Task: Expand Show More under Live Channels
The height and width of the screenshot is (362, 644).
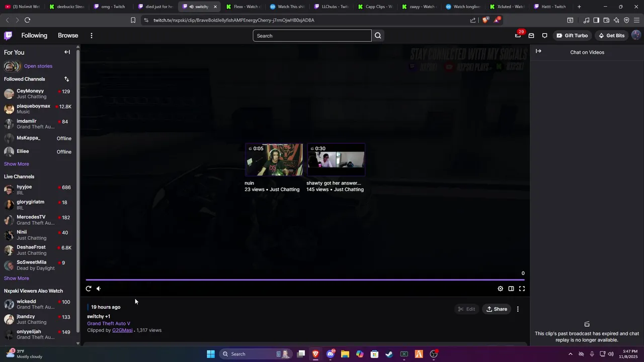Action: [17, 279]
